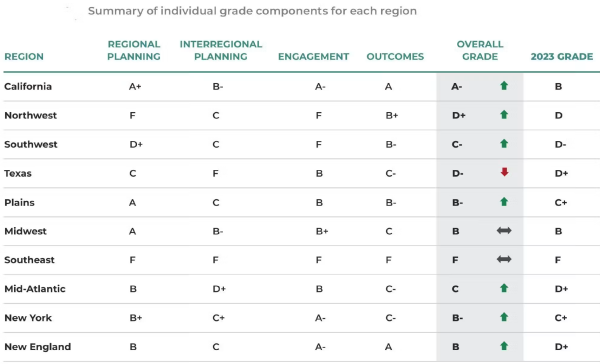600x364 pixels.
Task: Select the Outcomes column header
Action: coord(395,57)
